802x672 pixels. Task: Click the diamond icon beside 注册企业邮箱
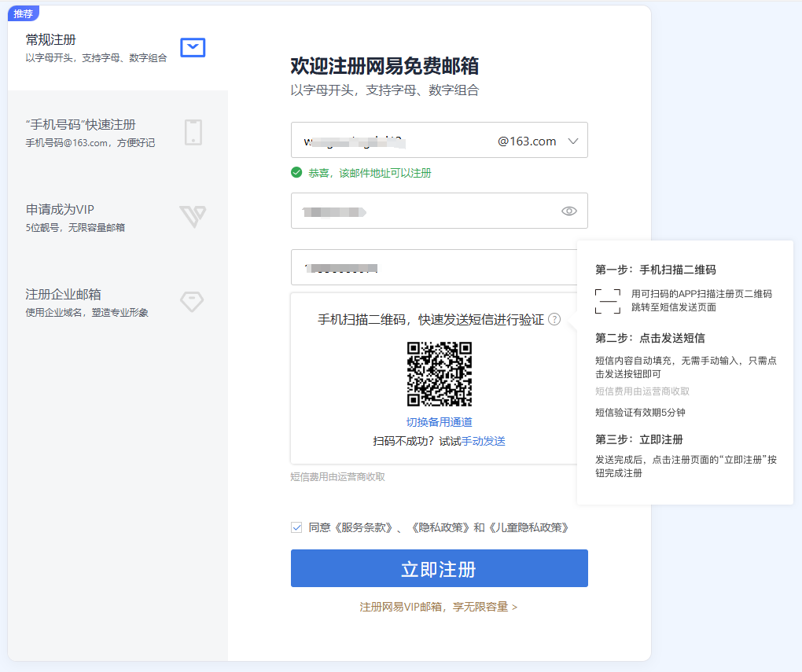click(x=192, y=301)
